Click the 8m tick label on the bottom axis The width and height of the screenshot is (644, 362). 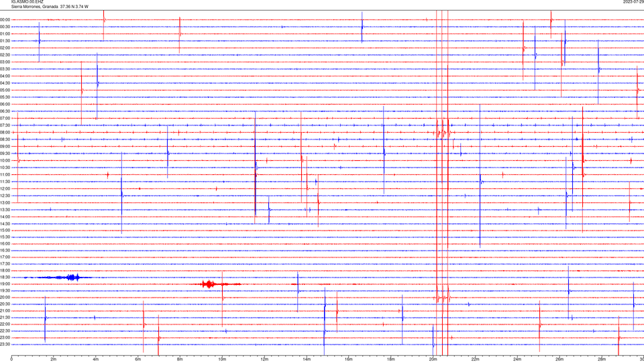(x=180, y=359)
